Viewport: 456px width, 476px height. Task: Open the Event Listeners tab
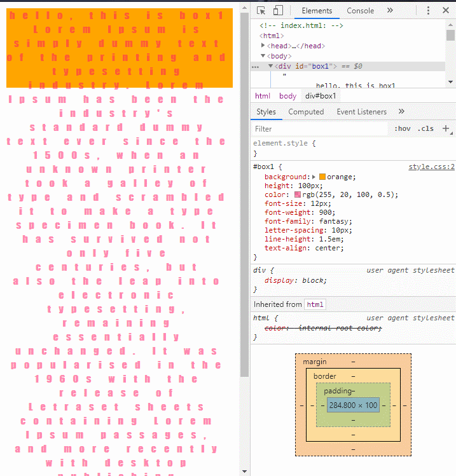click(361, 112)
